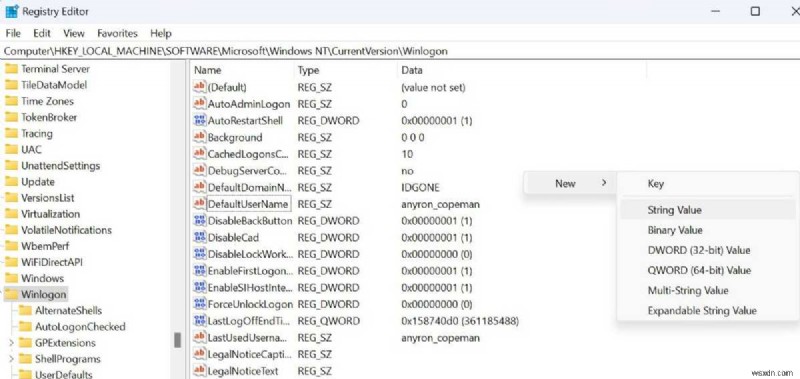Click the folder icon beside Tracing
This screenshot has width=800, height=379.
11,133
